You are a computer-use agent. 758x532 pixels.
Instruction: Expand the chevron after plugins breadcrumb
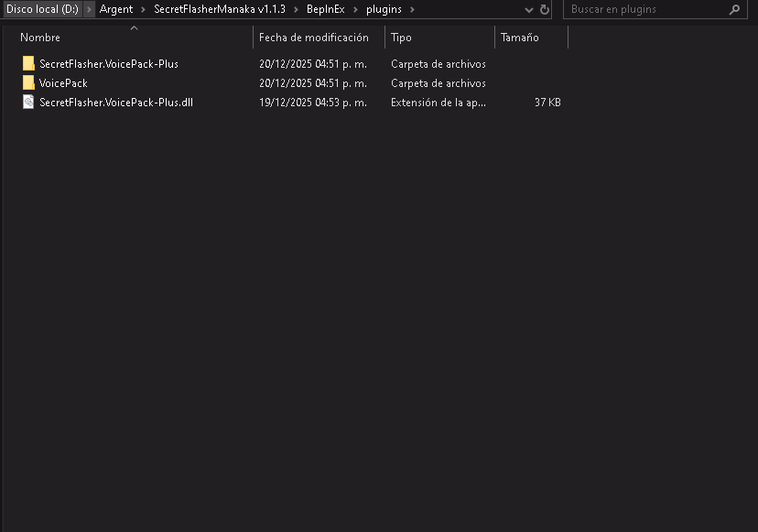412,9
